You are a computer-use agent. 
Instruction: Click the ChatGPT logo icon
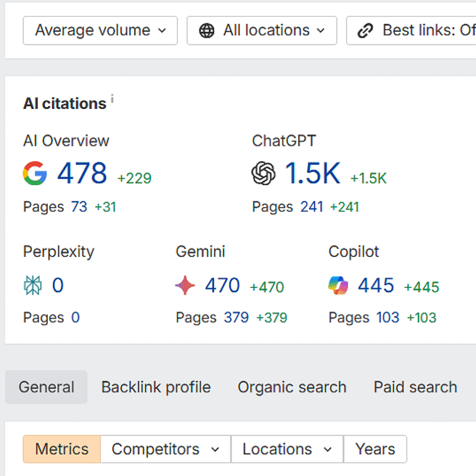(263, 173)
